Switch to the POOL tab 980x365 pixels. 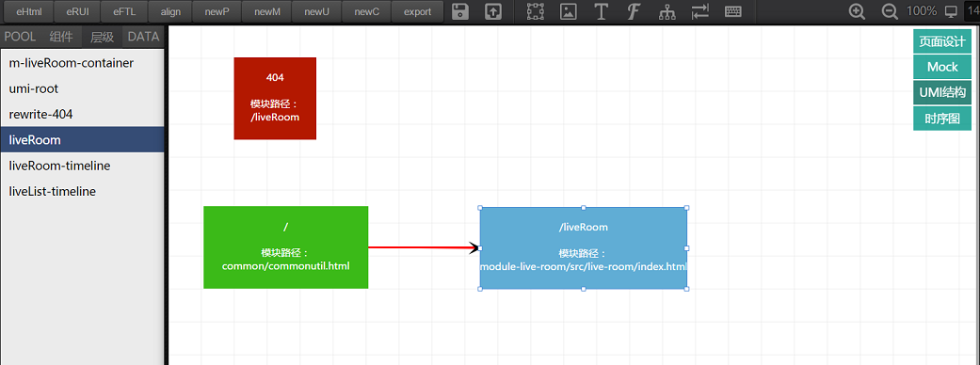coord(20,37)
